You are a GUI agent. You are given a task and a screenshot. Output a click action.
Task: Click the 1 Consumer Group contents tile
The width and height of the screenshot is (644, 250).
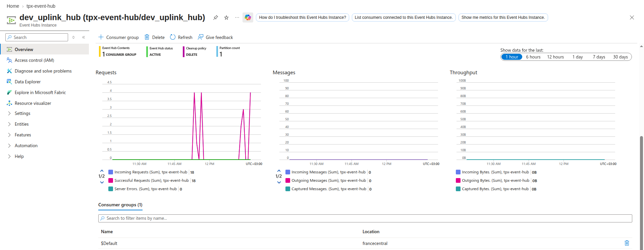[118, 51]
